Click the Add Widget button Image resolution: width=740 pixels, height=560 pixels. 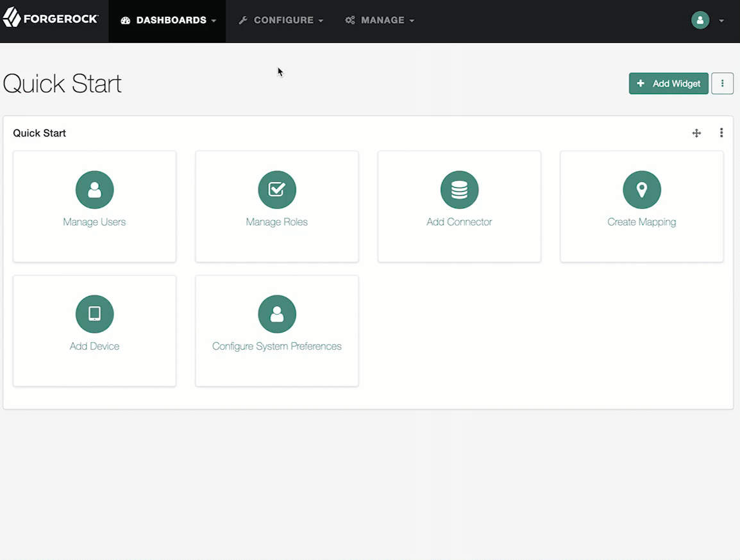pos(668,83)
